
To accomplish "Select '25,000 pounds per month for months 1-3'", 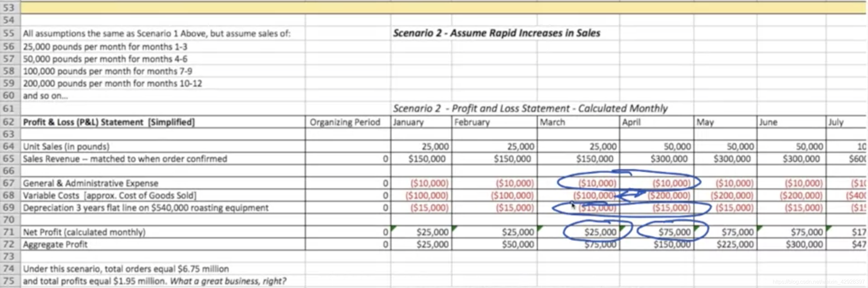I will tap(105, 47).
